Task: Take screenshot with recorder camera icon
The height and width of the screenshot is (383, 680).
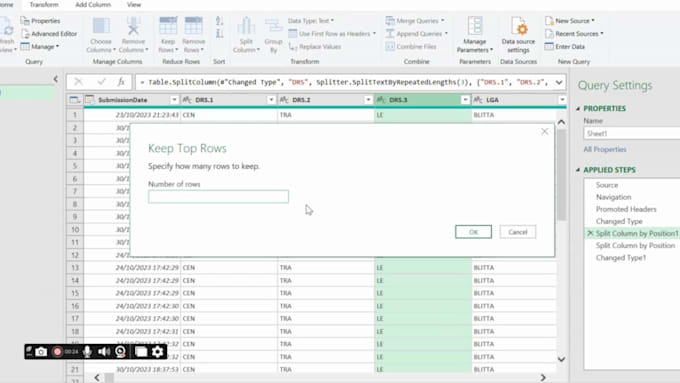Action: click(41, 352)
